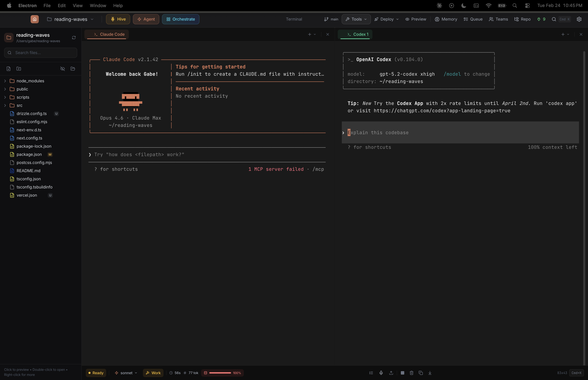Viewport: 588px width, 380px height.
Task: Open the Orchestrate view
Action: [180, 19]
